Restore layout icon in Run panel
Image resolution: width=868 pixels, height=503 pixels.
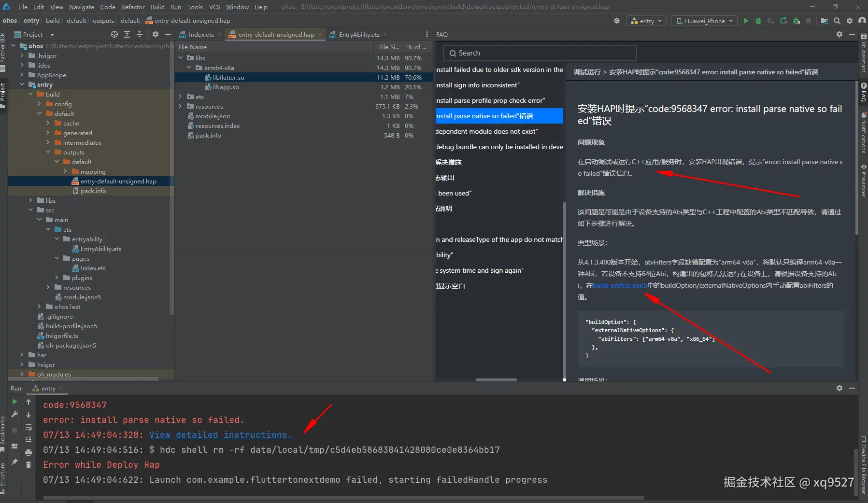(x=14, y=446)
